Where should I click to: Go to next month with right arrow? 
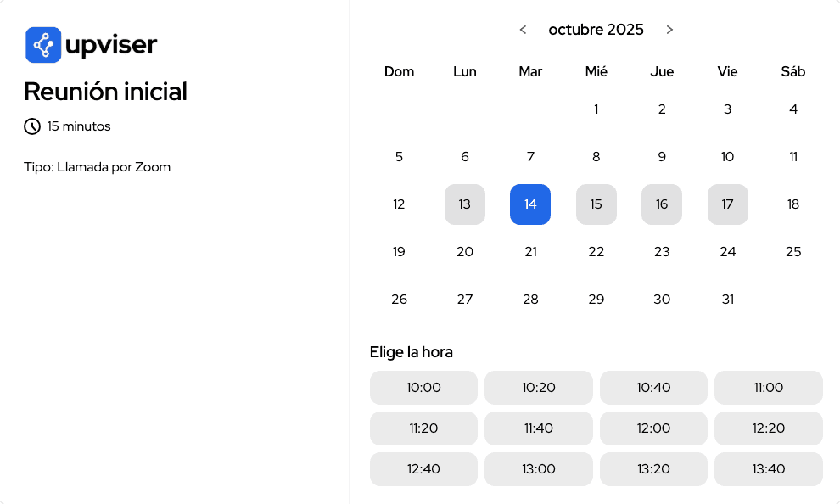(x=669, y=30)
